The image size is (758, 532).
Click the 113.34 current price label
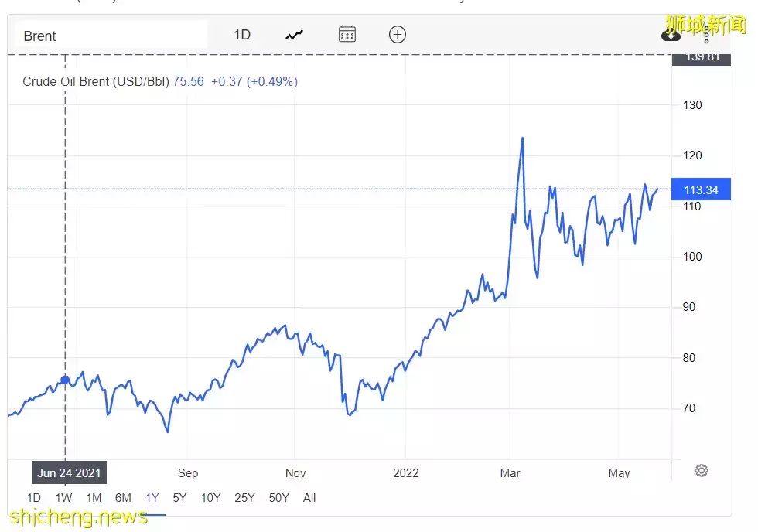(x=702, y=190)
